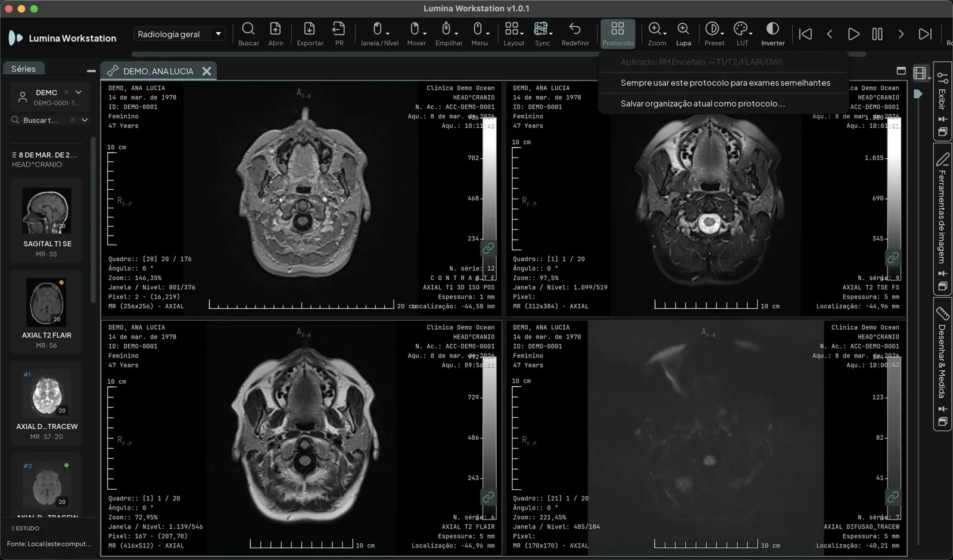
Task: Open Ferramentas de imagem side panel
Action: [x=942, y=218]
